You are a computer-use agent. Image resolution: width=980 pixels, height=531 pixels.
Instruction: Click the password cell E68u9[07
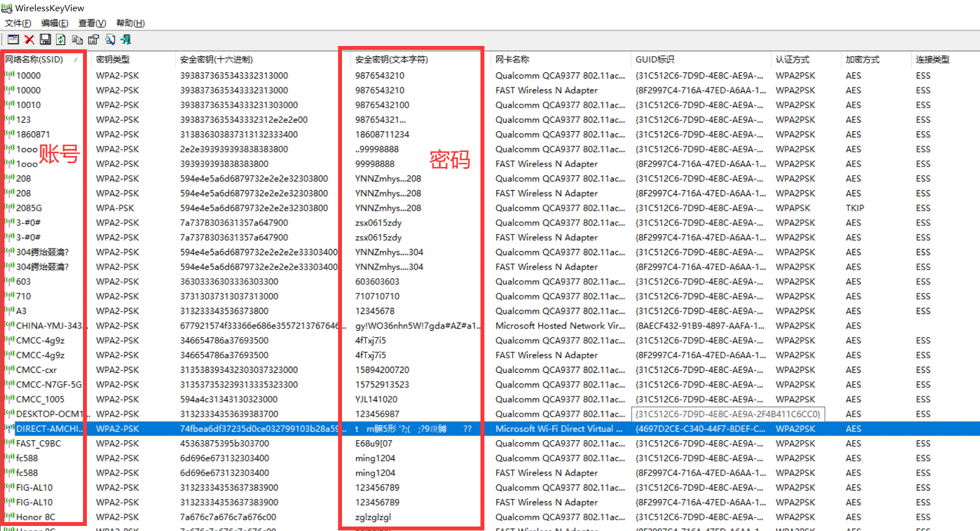pos(374,444)
